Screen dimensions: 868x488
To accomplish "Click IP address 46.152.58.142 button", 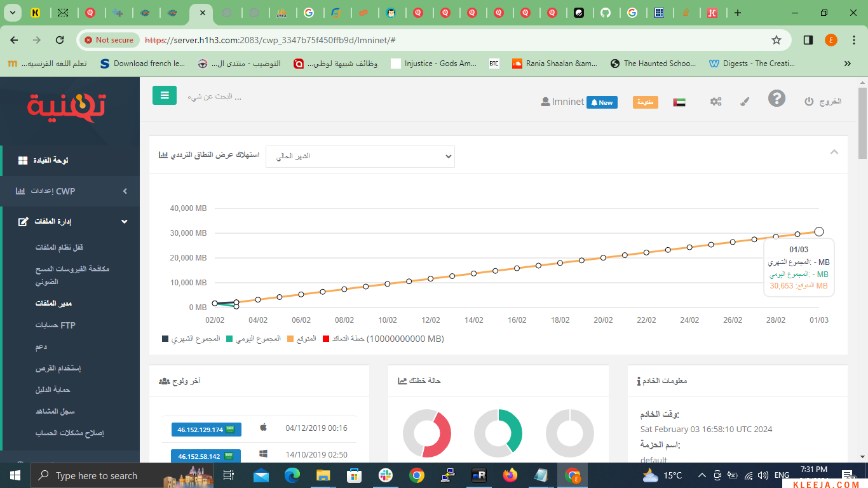I will [x=205, y=456].
